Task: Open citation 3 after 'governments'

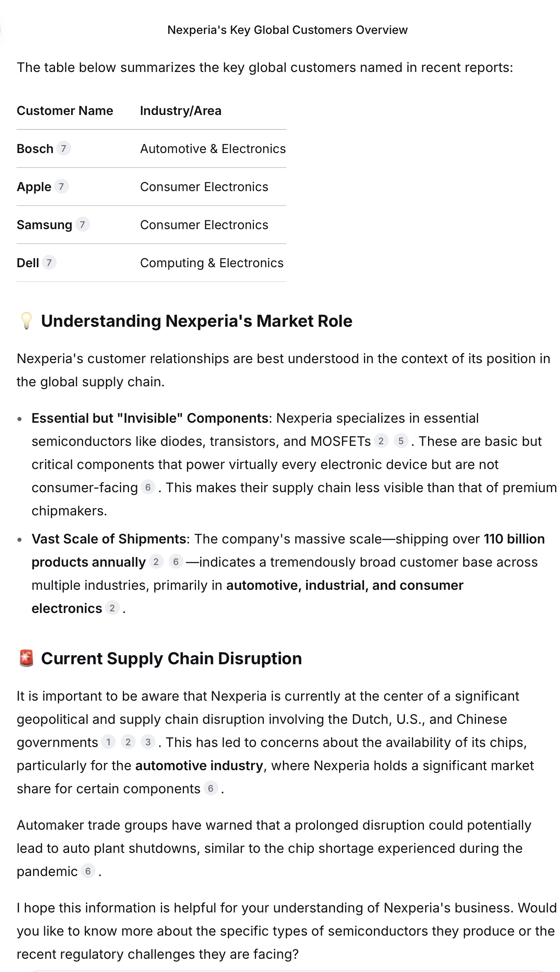Action: click(148, 742)
